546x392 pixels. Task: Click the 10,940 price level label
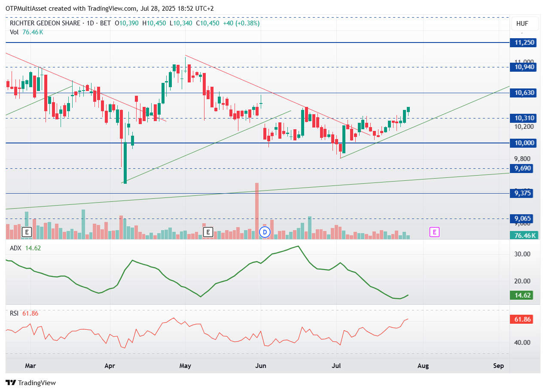point(523,67)
